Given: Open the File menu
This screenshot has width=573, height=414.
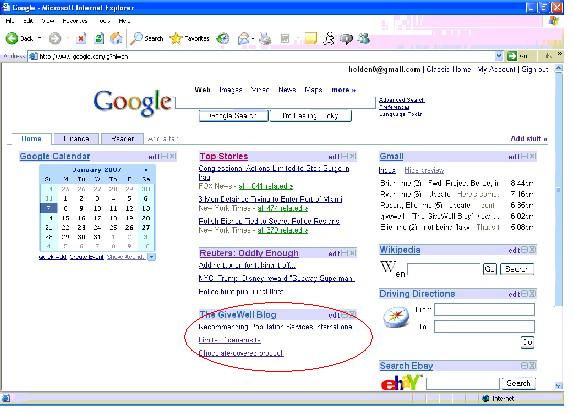Looking at the screenshot, I should [x=10, y=21].
